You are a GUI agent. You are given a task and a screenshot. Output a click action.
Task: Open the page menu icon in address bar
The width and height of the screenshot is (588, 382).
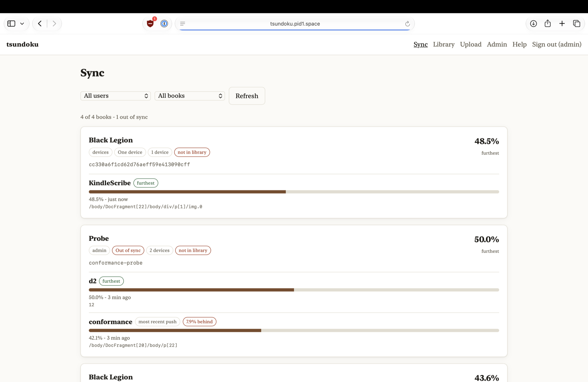point(183,24)
